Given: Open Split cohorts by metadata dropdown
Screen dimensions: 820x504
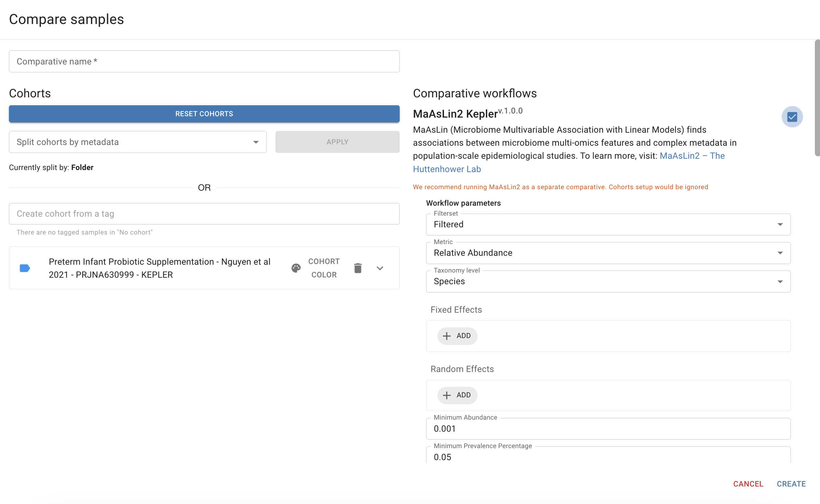Looking at the screenshot, I should (138, 142).
